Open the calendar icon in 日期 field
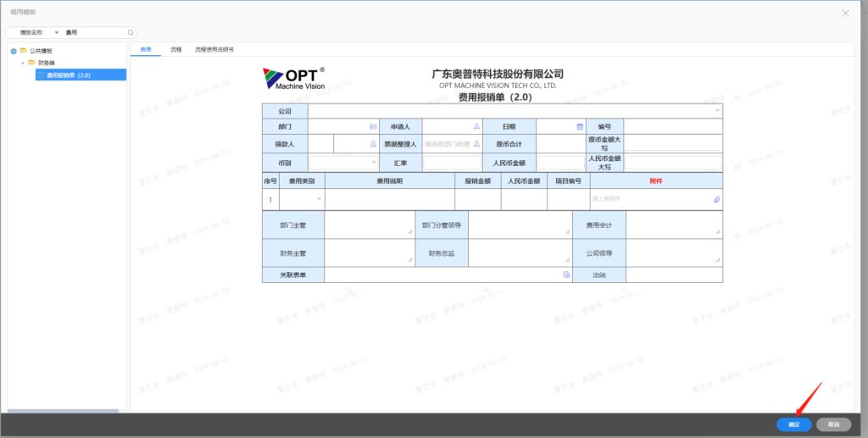The image size is (868, 438). pyautogui.click(x=580, y=126)
